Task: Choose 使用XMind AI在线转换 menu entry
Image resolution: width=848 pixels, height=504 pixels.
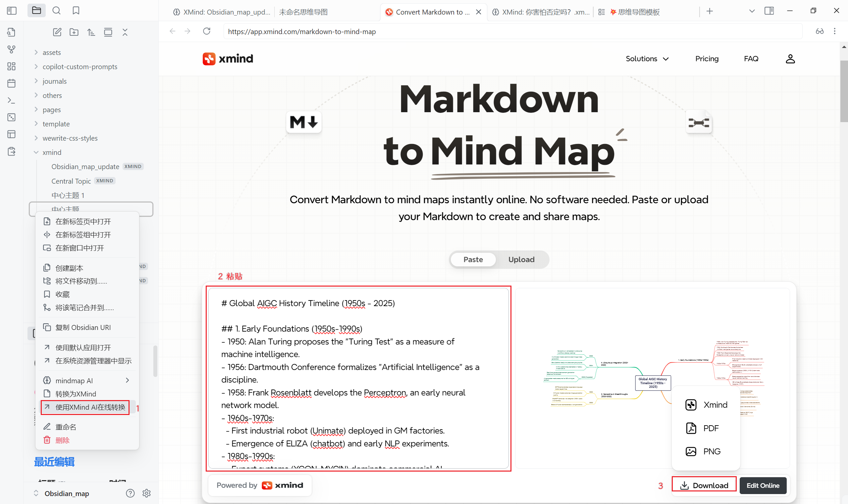Action: (x=90, y=407)
